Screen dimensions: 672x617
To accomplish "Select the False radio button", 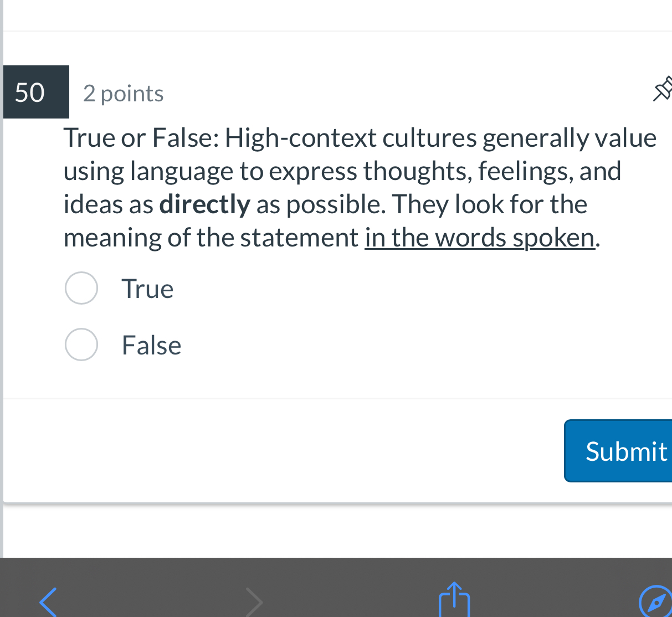I will (x=81, y=345).
